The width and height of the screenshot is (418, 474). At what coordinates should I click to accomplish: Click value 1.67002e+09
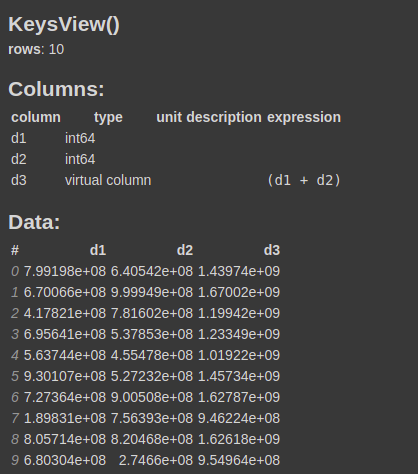pos(239,292)
